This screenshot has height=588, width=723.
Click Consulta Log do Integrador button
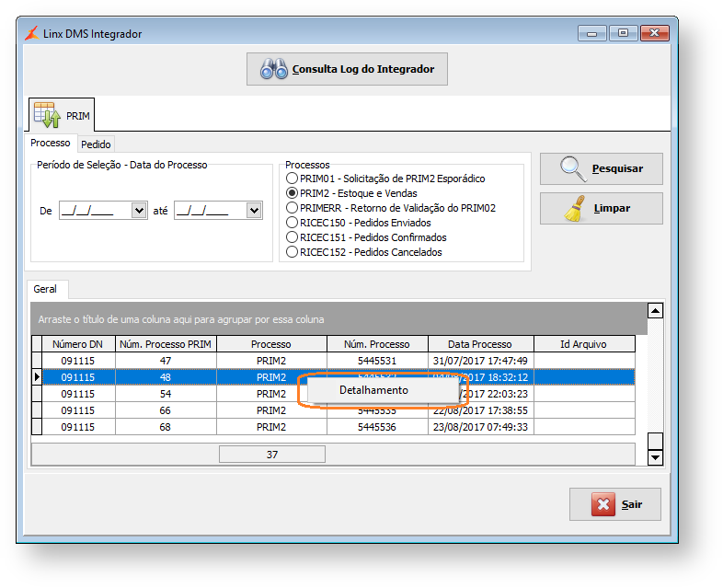click(347, 69)
